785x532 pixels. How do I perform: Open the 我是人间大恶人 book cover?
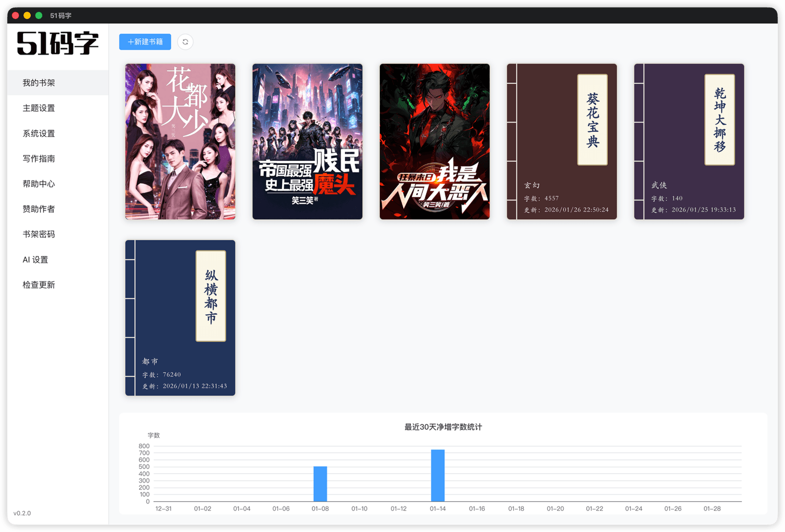coord(434,142)
